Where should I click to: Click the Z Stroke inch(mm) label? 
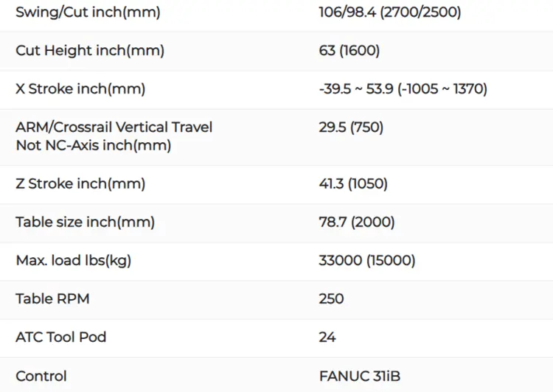(x=80, y=183)
